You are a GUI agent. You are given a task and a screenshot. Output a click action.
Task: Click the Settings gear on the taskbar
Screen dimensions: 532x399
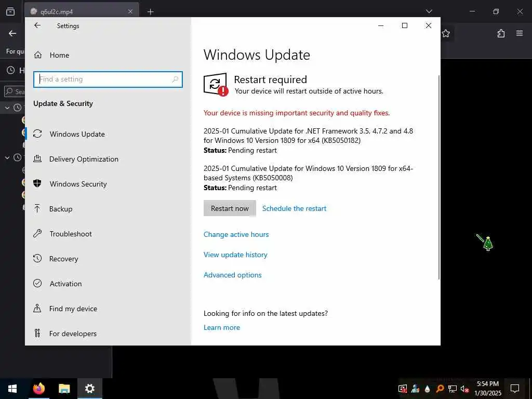(x=89, y=389)
